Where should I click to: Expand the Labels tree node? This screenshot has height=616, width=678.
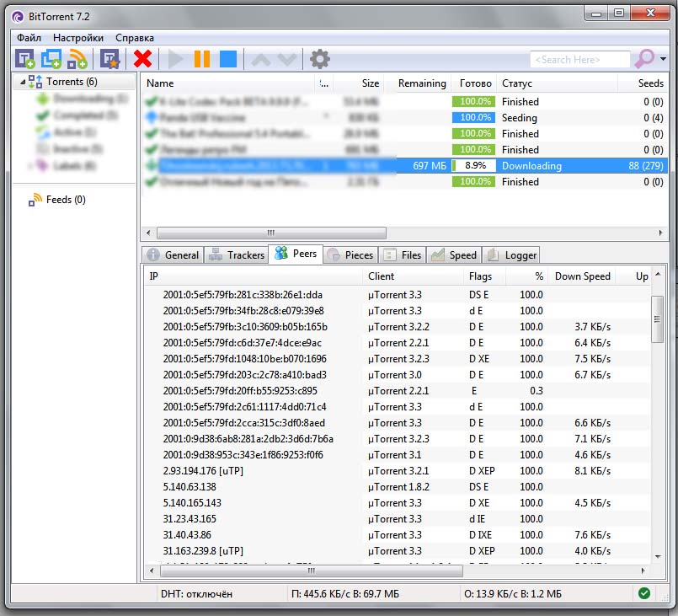30,166
